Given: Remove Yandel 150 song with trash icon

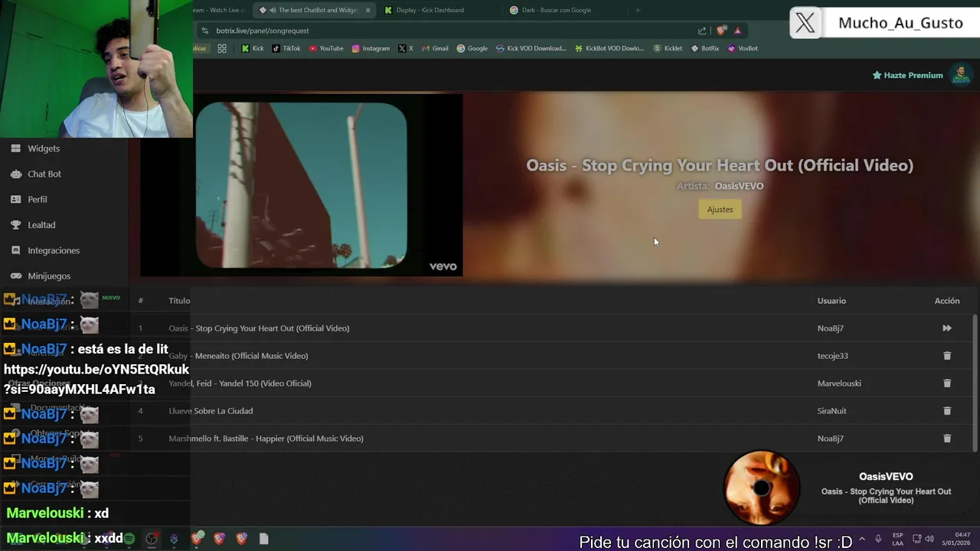Looking at the screenshot, I should pos(947,383).
